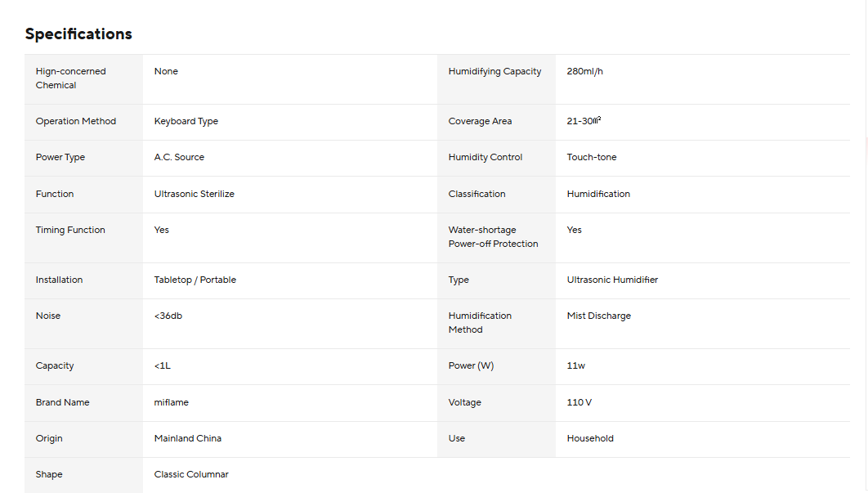Select the 110 V voltage value
868x493 pixels.
[579, 402]
